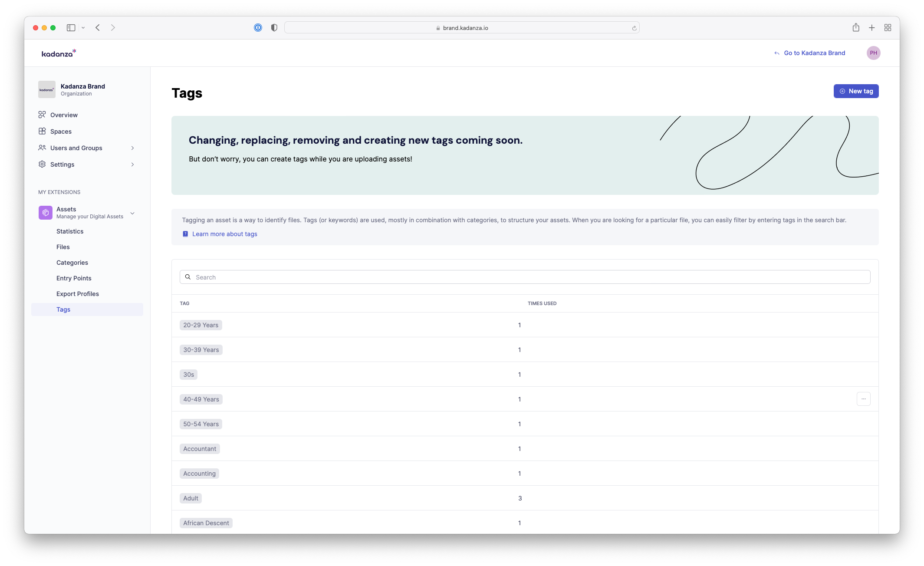Viewport: 924px width, 566px height.
Task: Reload the page in address bar
Action: tap(634, 28)
